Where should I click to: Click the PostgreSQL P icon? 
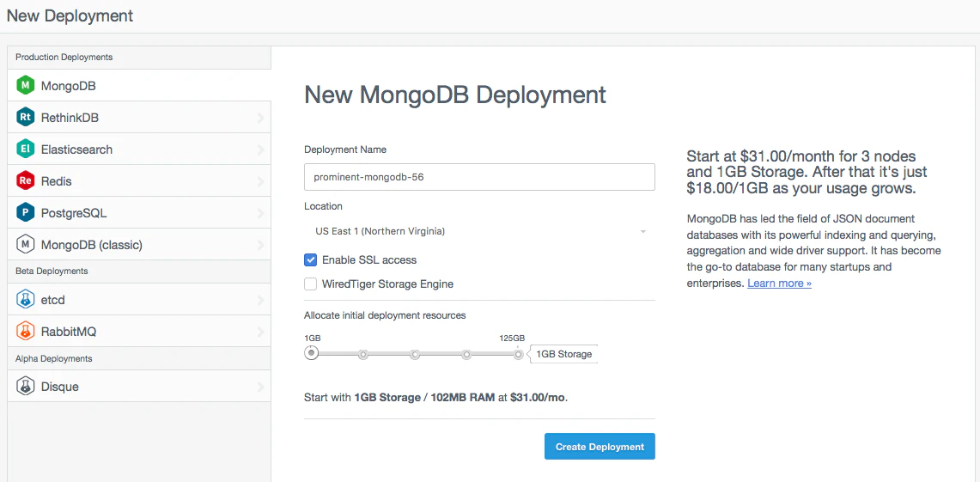click(x=26, y=212)
